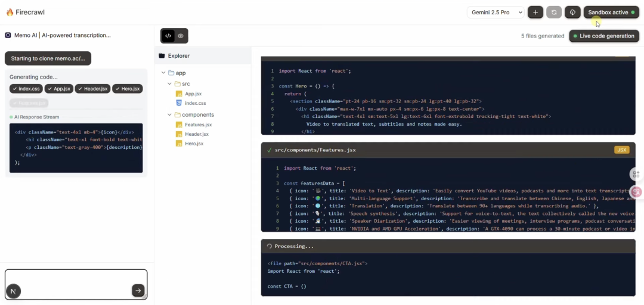Click the Live code generation indicator
The width and height of the screenshot is (644, 305).
[603, 36]
